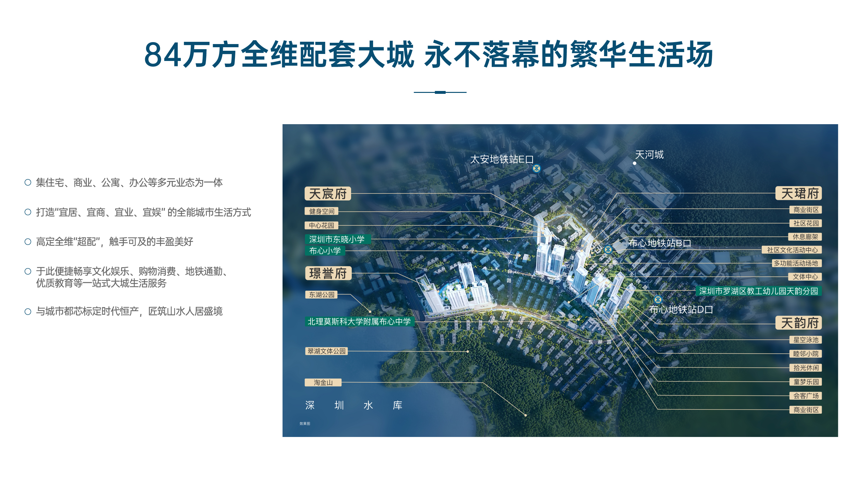
Task: Click the white dot marking 天河城
Action: (635, 163)
